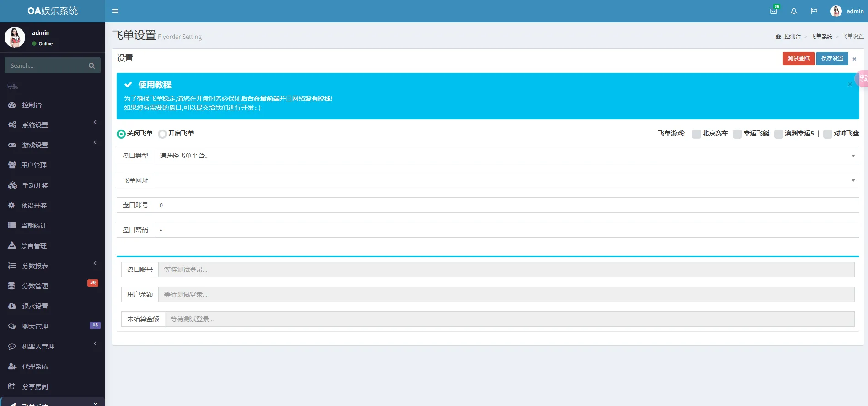Select the 关闭飞单 radio button

click(121, 134)
